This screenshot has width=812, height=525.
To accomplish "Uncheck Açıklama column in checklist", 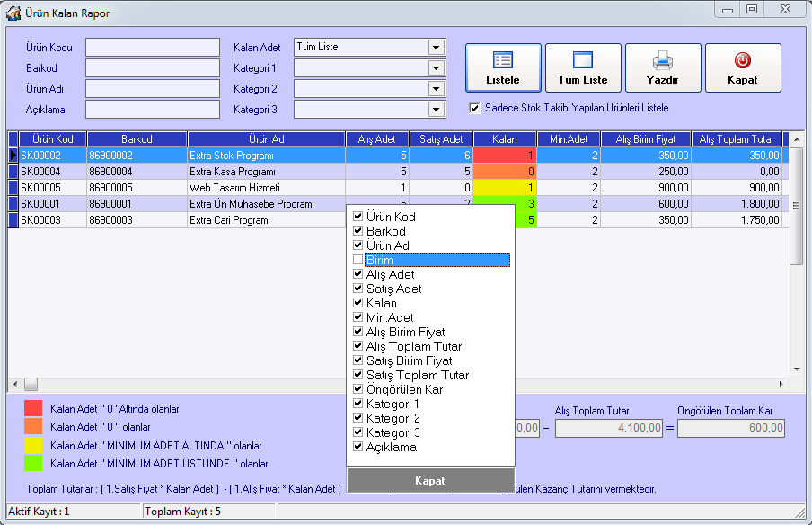I will [357, 446].
